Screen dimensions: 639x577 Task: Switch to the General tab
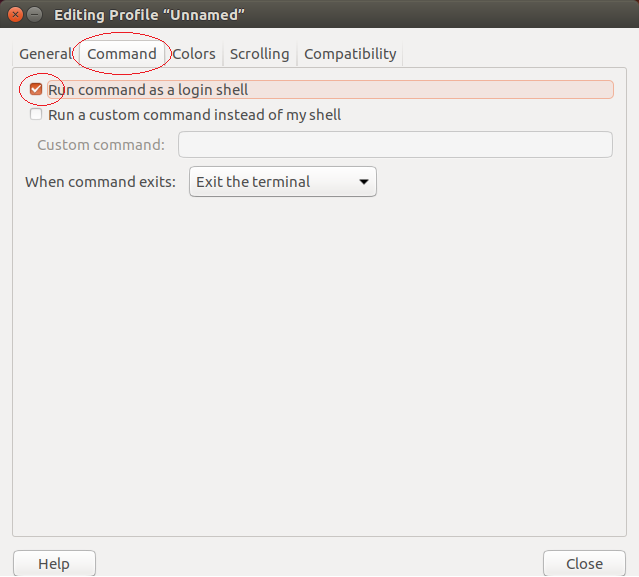click(x=46, y=54)
